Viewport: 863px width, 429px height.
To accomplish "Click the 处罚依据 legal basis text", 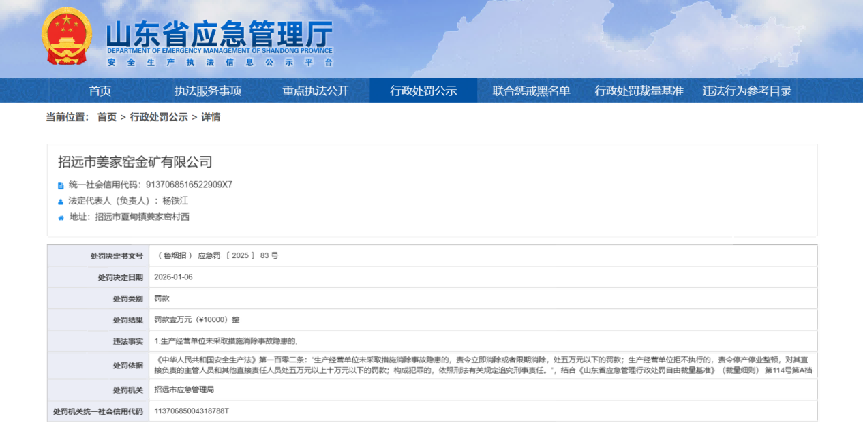I will (x=480, y=364).
